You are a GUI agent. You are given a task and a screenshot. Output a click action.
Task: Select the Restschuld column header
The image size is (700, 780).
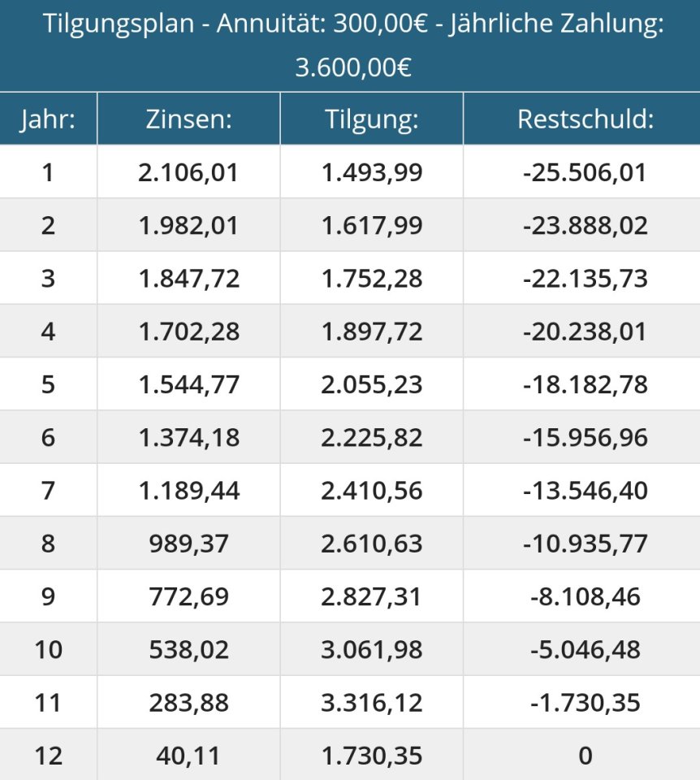point(585,119)
